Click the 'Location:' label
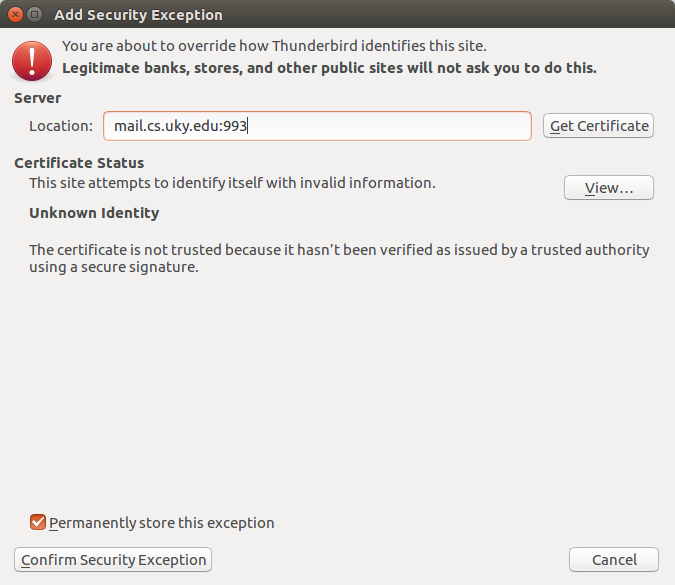The image size is (675, 585). pos(61,126)
